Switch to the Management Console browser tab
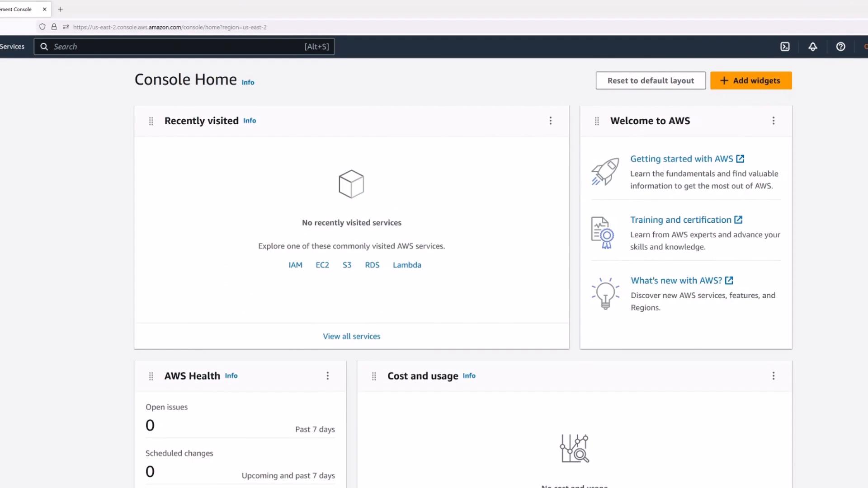The height and width of the screenshot is (488, 868). [18, 9]
